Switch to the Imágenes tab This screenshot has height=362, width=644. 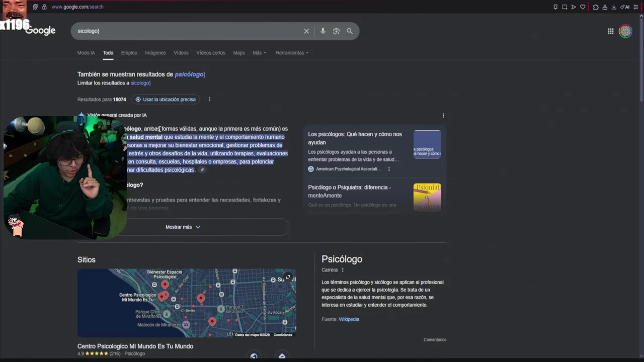pyautogui.click(x=155, y=53)
